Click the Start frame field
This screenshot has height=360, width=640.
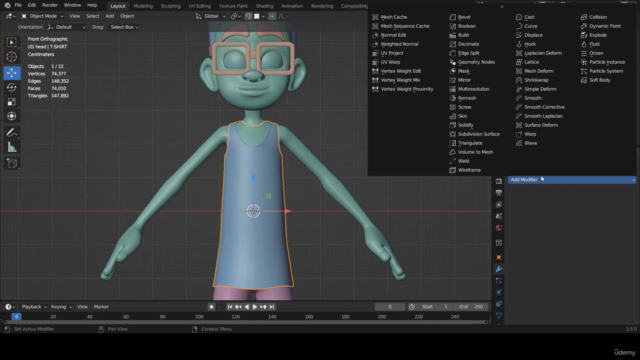(x=435, y=307)
